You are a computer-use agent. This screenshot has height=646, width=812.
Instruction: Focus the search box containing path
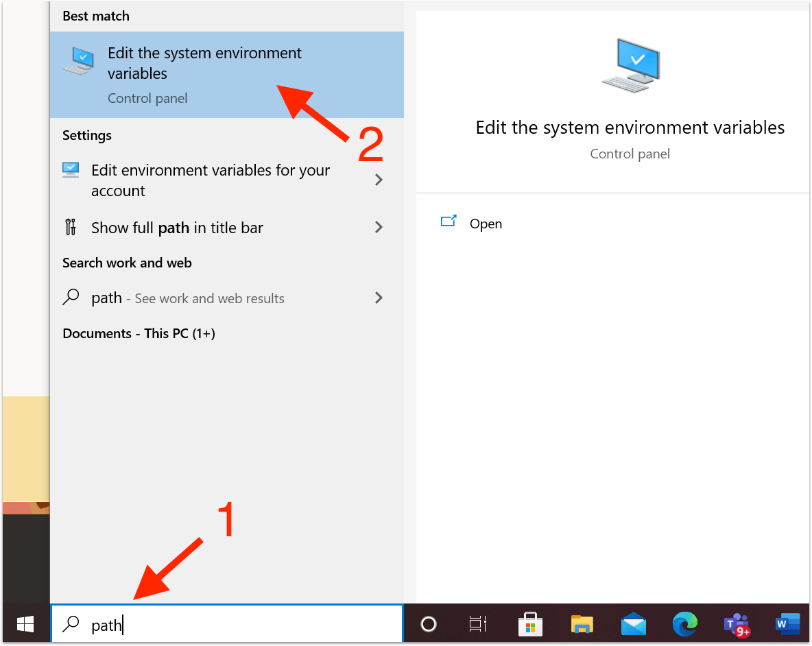(227, 624)
